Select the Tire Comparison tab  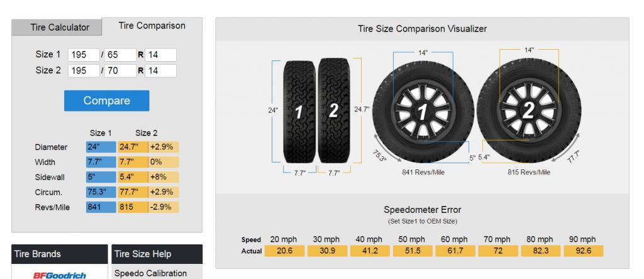click(x=152, y=26)
